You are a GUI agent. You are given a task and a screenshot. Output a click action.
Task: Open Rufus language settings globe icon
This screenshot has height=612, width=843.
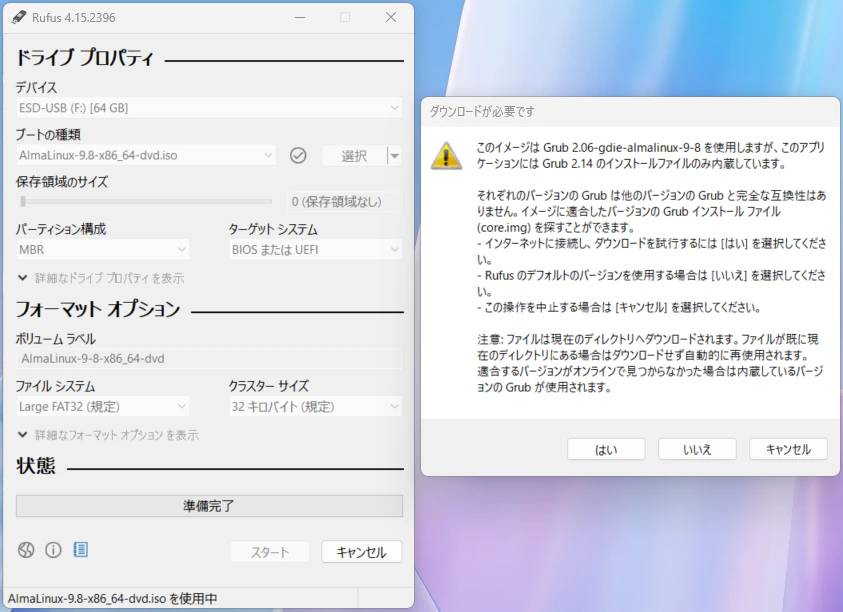click(x=26, y=550)
